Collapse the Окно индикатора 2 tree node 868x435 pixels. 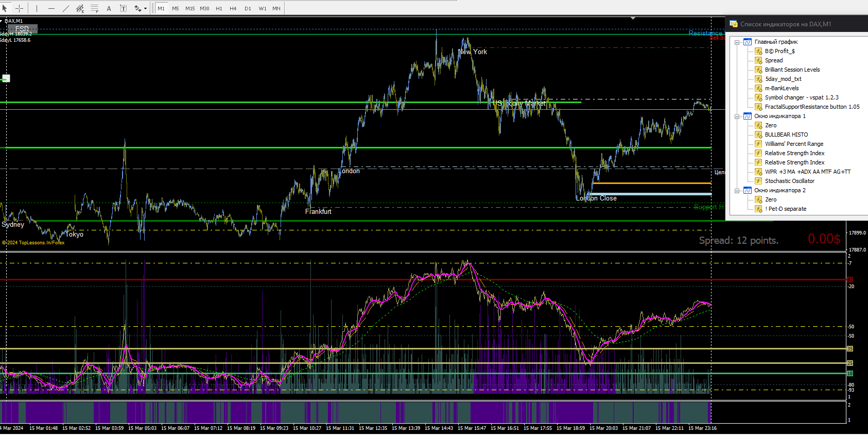(x=737, y=191)
